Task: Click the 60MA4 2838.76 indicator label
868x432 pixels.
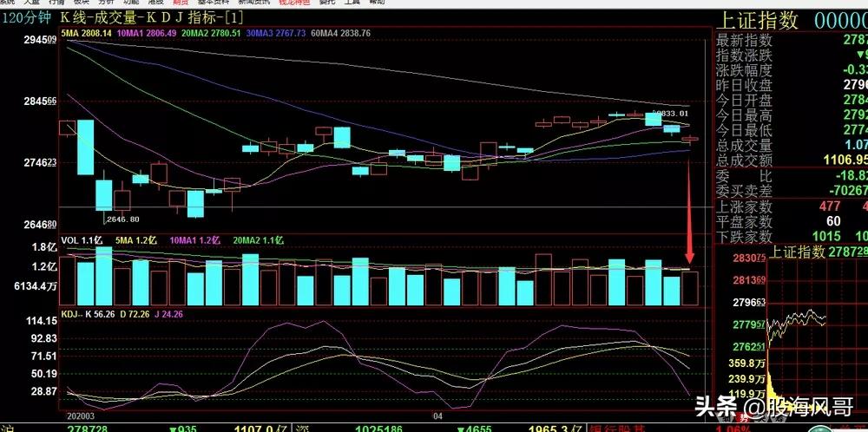Action: click(x=341, y=33)
